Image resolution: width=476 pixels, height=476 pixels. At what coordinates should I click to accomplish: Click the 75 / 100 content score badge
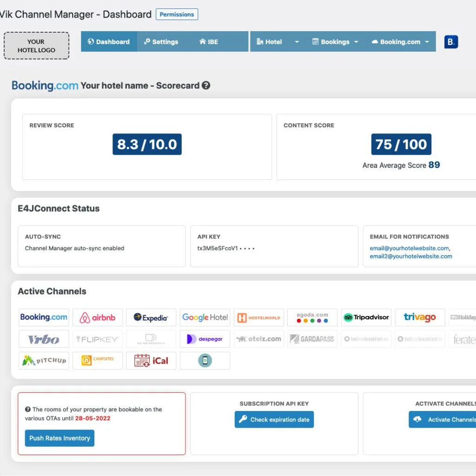[401, 144]
